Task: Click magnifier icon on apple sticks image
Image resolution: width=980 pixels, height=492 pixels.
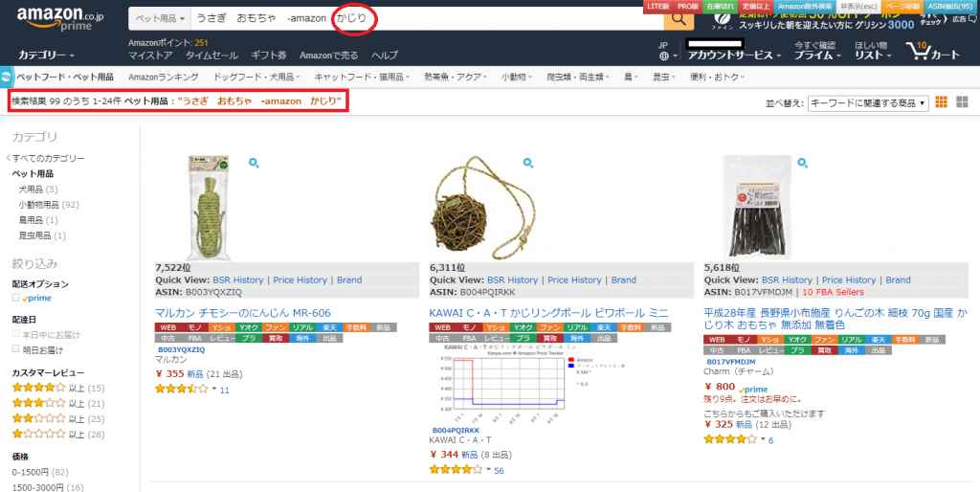Action: point(803,163)
